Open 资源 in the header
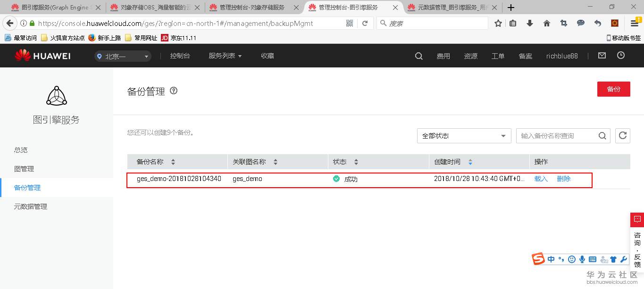644x289 pixels. point(471,56)
